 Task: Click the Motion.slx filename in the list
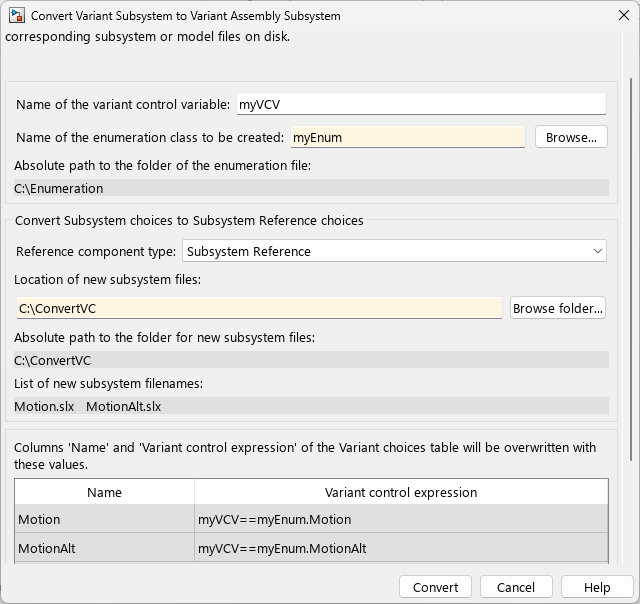tap(44, 406)
